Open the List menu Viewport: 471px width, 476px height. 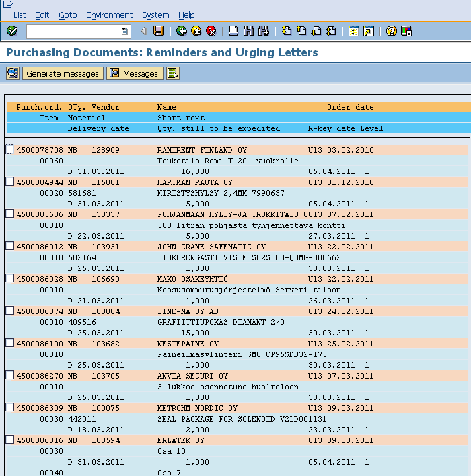click(20, 15)
